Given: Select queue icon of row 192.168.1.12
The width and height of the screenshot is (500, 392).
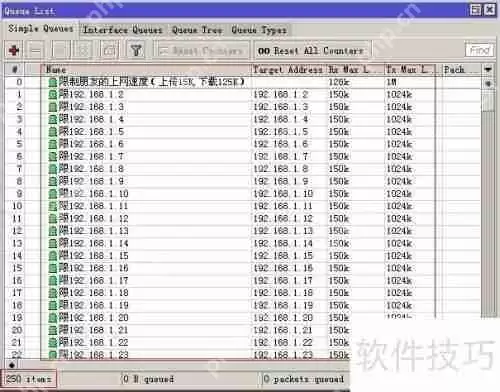Looking at the screenshot, I should 53,219.
